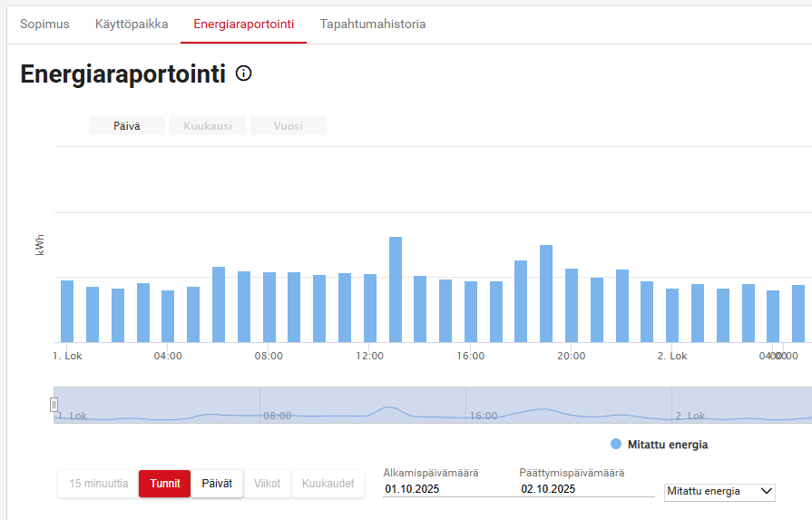Select the Energiaraportointi tab

tap(243, 24)
